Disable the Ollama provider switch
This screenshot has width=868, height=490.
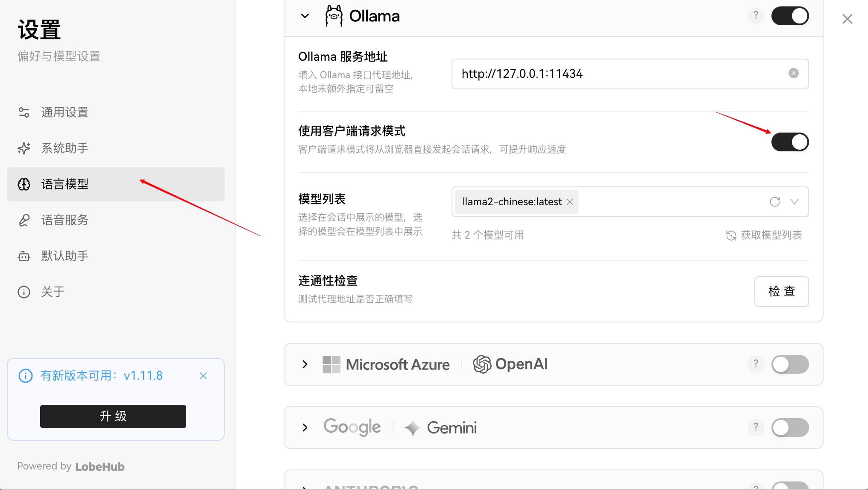click(790, 16)
